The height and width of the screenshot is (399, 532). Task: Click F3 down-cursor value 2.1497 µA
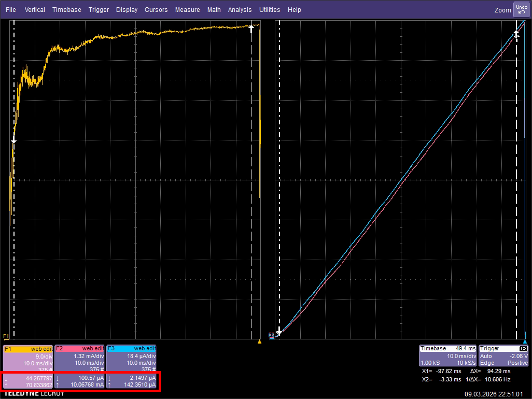coord(143,378)
